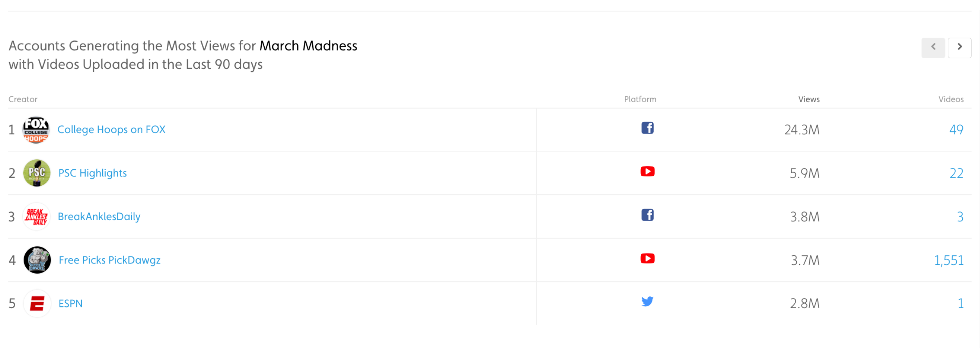This screenshot has height=353, width=980.
Task: Go to previous page with left chevron
Action: [933, 47]
